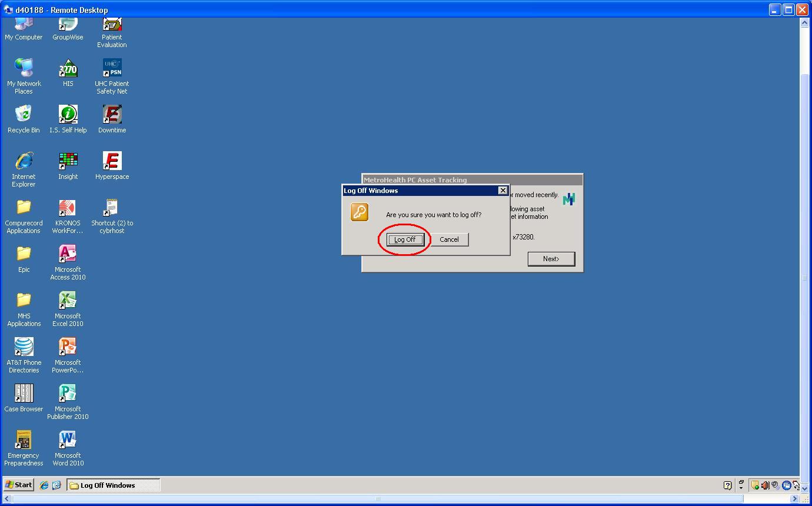Image resolution: width=812 pixels, height=506 pixels.
Task: Select the UHC Patient Safety Net icon
Action: tap(112, 68)
